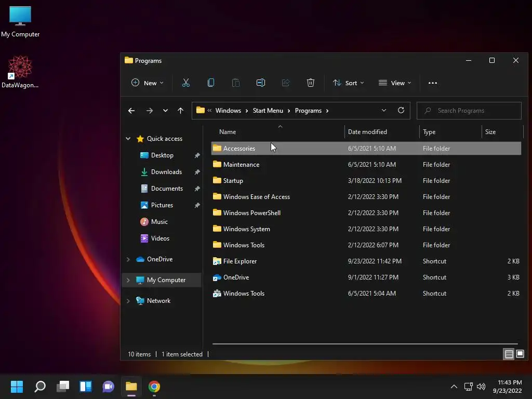532x399 pixels.
Task: Click the Delete trash can icon
Action: (311, 83)
